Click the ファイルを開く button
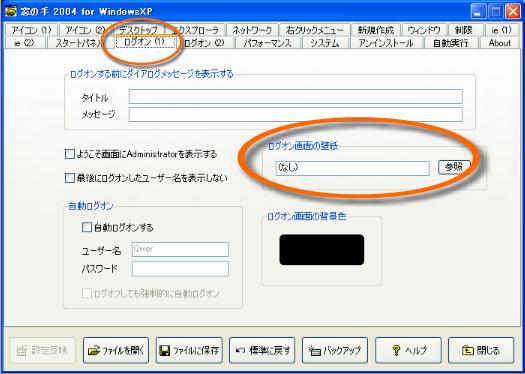The image size is (525, 374). point(116,350)
